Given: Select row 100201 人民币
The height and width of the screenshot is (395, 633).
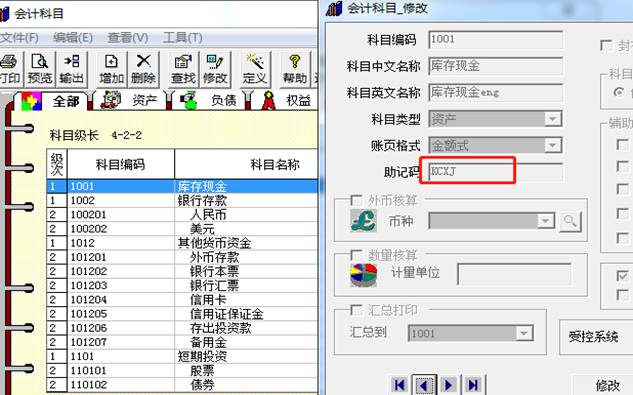Looking at the screenshot, I should [x=182, y=215].
